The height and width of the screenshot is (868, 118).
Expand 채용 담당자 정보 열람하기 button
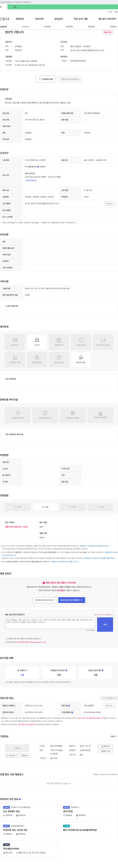(71, 600)
